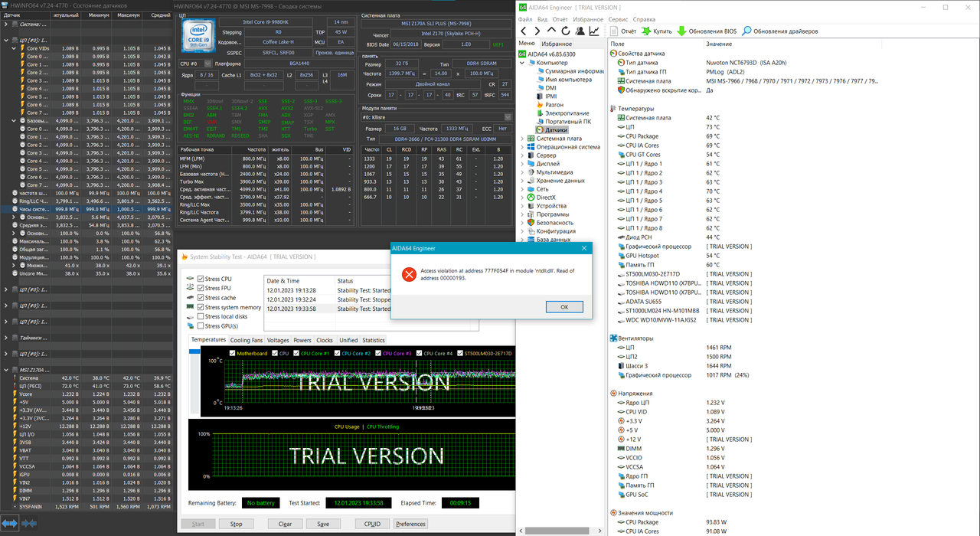Click the Купить buy toolbar button

pyautogui.click(x=656, y=31)
